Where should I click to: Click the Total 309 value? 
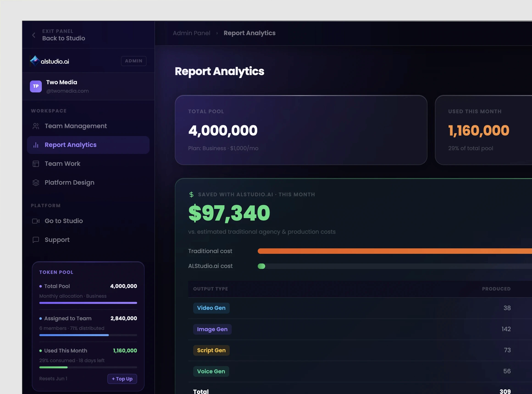[505, 391]
